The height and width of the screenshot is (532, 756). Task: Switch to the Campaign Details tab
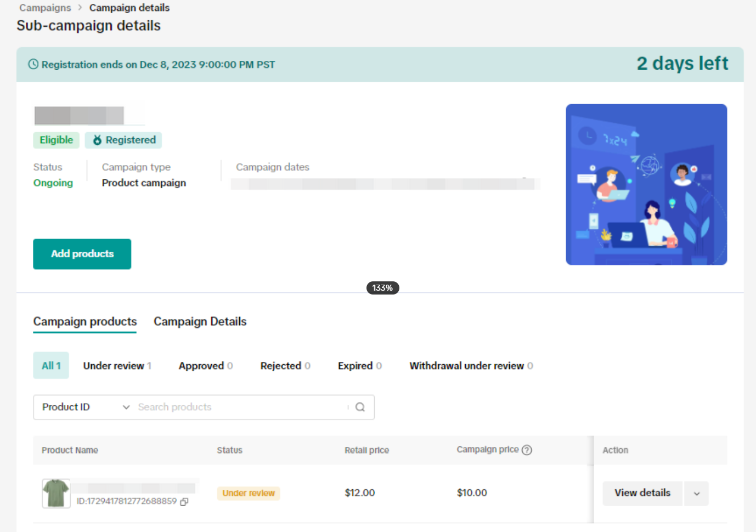[200, 321]
